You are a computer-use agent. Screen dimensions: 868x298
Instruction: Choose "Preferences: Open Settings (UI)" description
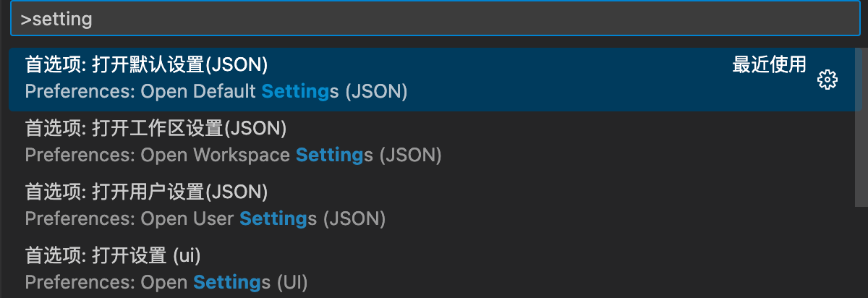(x=166, y=282)
